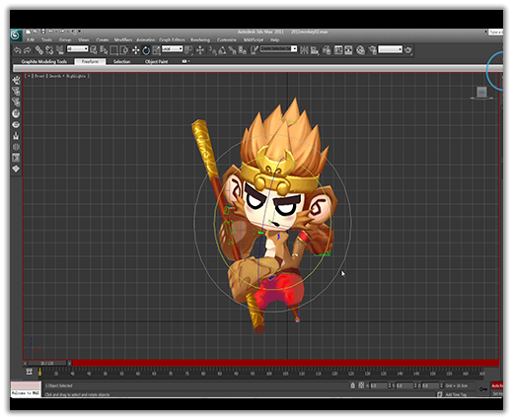Toggle Absolute/Offset transform type-in mode

pos(361,385)
